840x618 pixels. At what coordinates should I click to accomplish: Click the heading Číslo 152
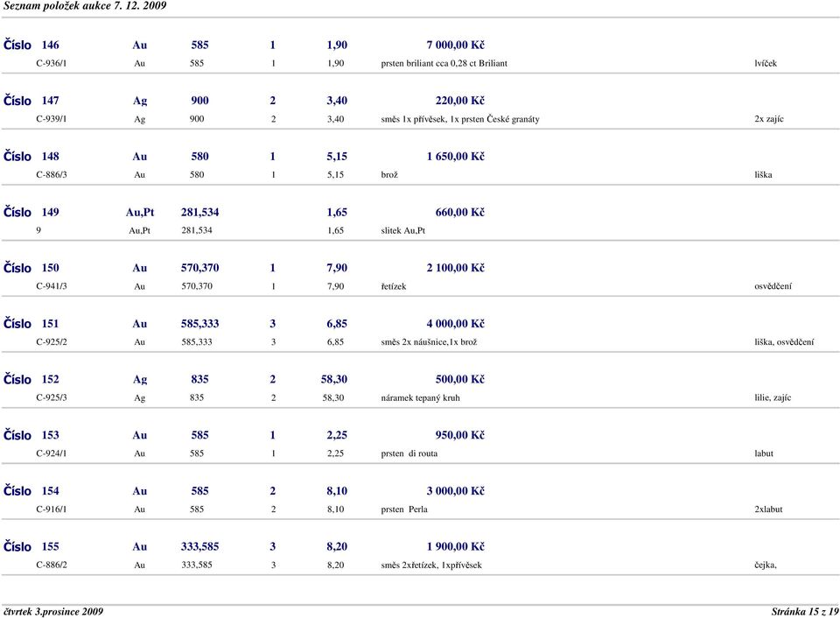point(31,380)
